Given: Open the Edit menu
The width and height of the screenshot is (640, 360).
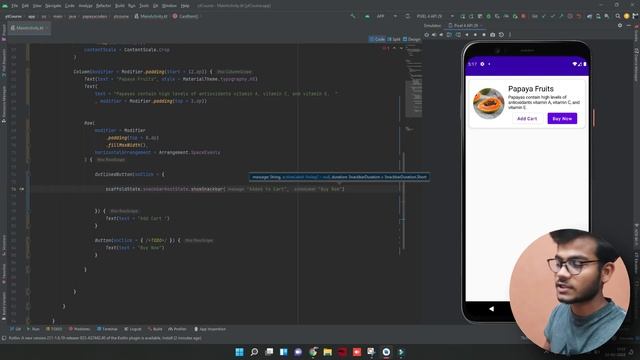Looking at the screenshot, I should pos(25,6).
